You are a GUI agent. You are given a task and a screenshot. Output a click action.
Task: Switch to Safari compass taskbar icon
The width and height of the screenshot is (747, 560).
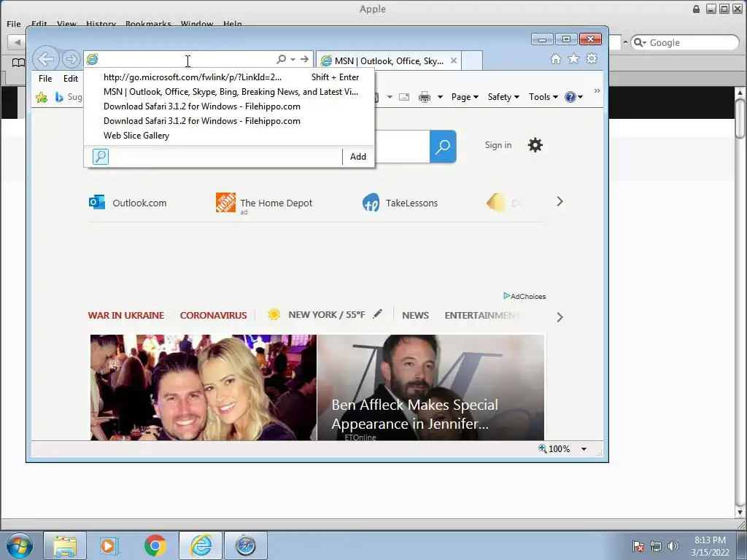click(x=246, y=545)
